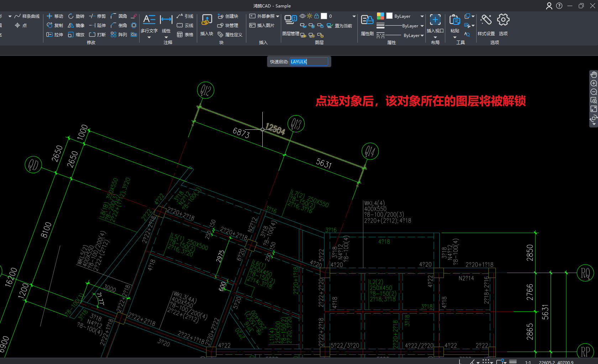Select the Array (阵列) tool
This screenshot has height=364, width=598.
tap(119, 35)
